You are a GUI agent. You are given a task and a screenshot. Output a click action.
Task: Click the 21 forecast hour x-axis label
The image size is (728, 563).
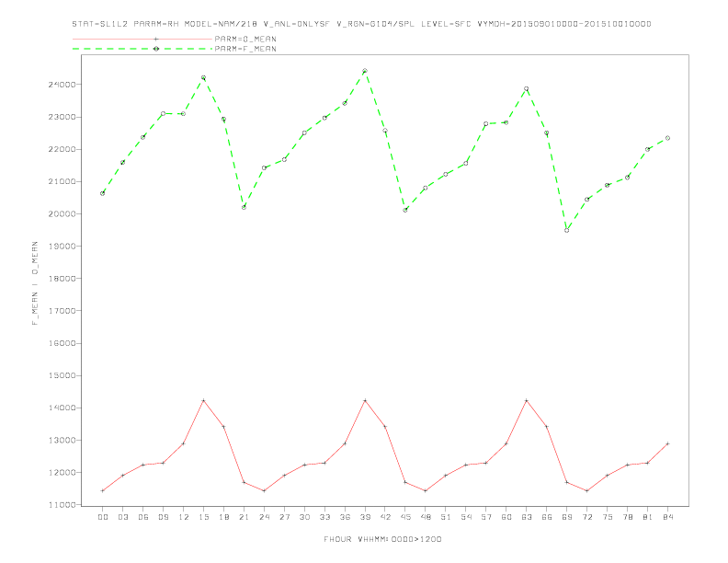pyautogui.click(x=244, y=517)
